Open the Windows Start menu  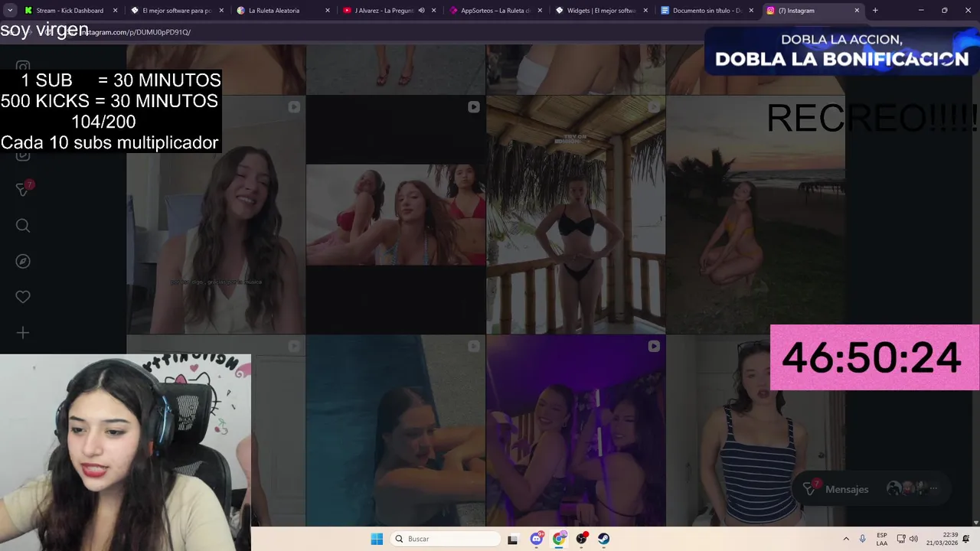click(377, 539)
